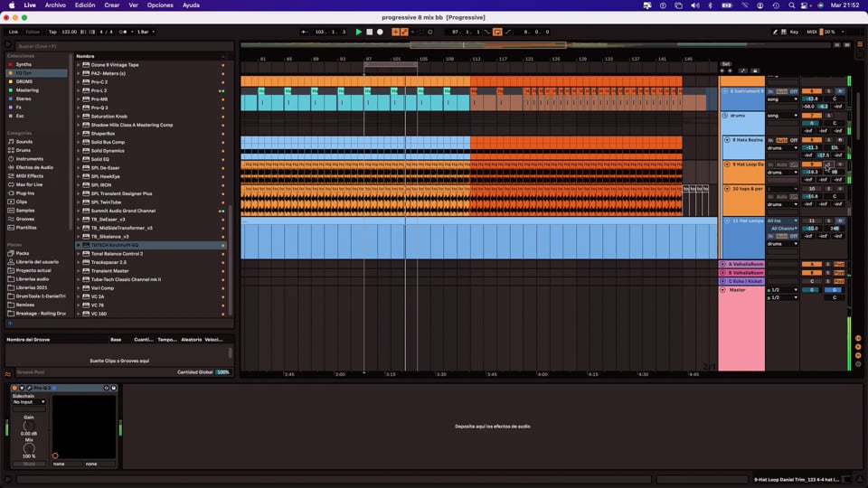
Task: Toggle track 8 Hats Bozina activator
Action: (x=812, y=140)
